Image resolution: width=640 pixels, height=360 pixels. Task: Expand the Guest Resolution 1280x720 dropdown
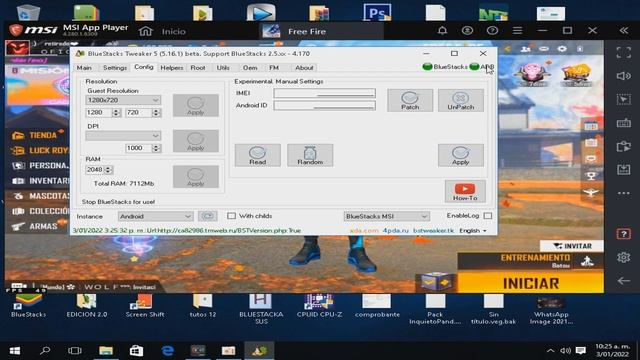(x=123, y=100)
